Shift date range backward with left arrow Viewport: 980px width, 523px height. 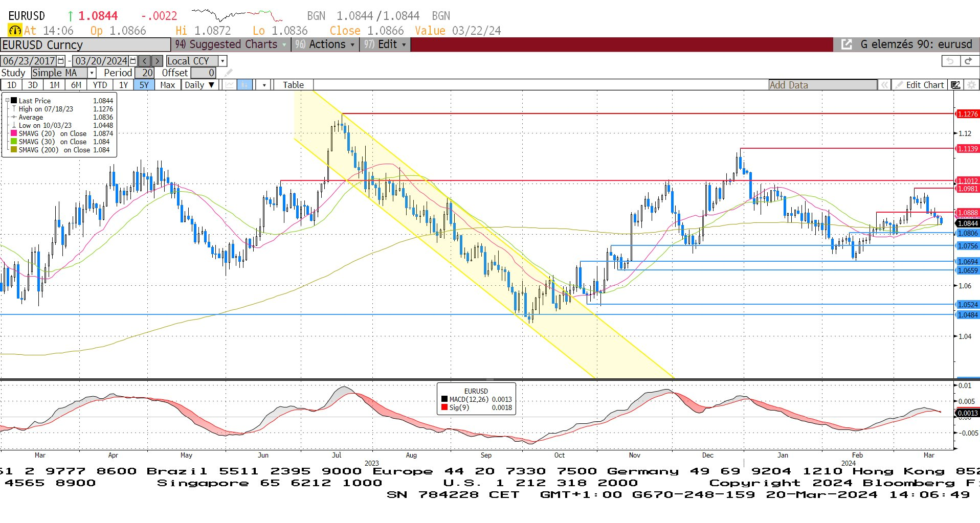click(x=145, y=61)
